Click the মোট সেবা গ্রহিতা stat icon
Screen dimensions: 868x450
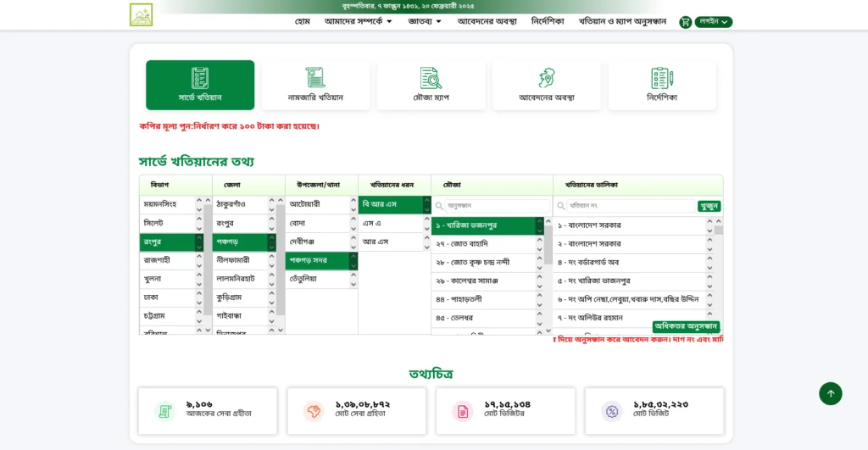[x=314, y=411]
